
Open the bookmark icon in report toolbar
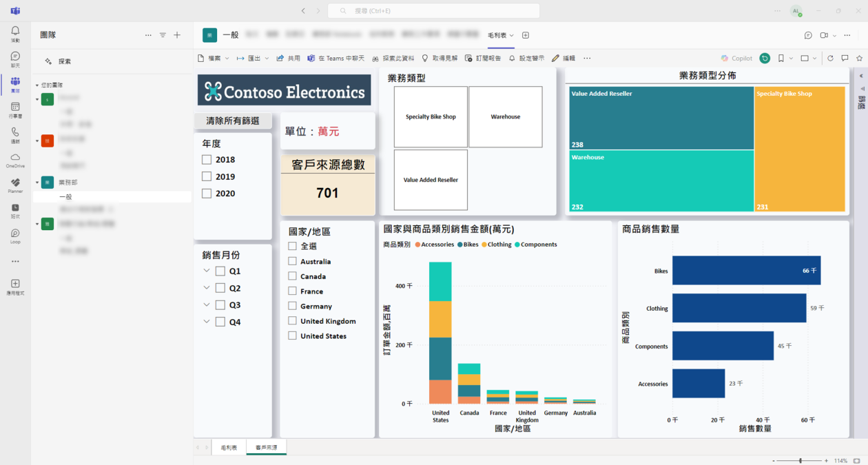point(781,59)
